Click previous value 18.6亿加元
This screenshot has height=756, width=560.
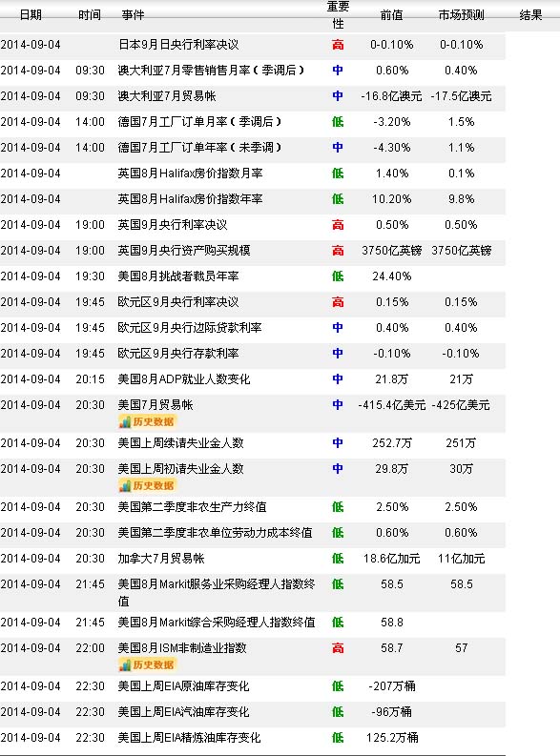(x=392, y=559)
